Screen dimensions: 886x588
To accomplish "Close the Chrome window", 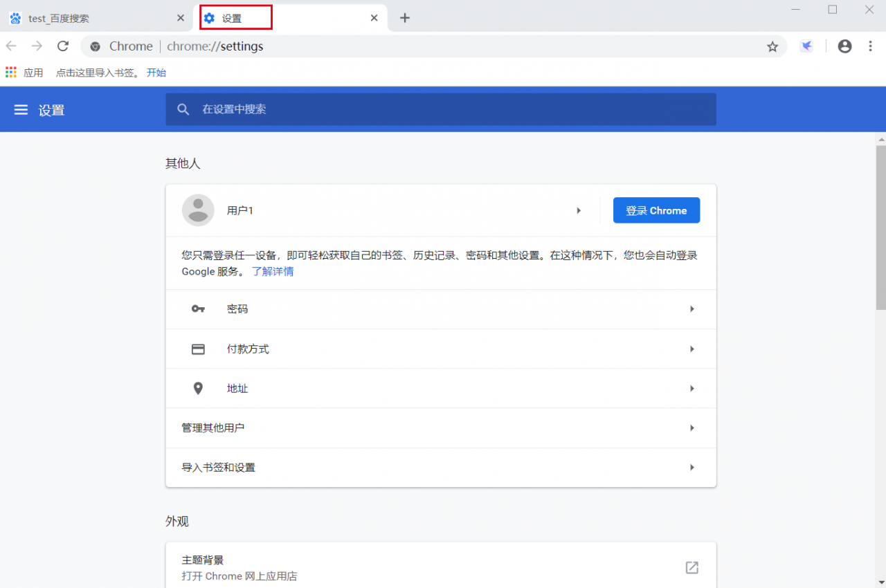I will 869,10.
